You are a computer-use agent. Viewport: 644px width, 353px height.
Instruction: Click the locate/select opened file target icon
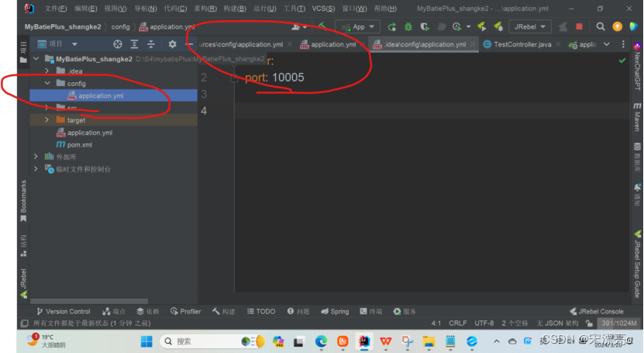[x=118, y=44]
